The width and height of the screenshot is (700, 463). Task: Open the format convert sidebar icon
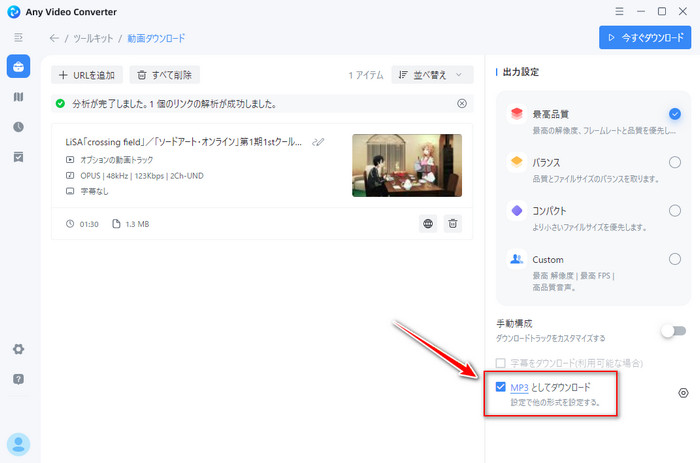(x=18, y=97)
